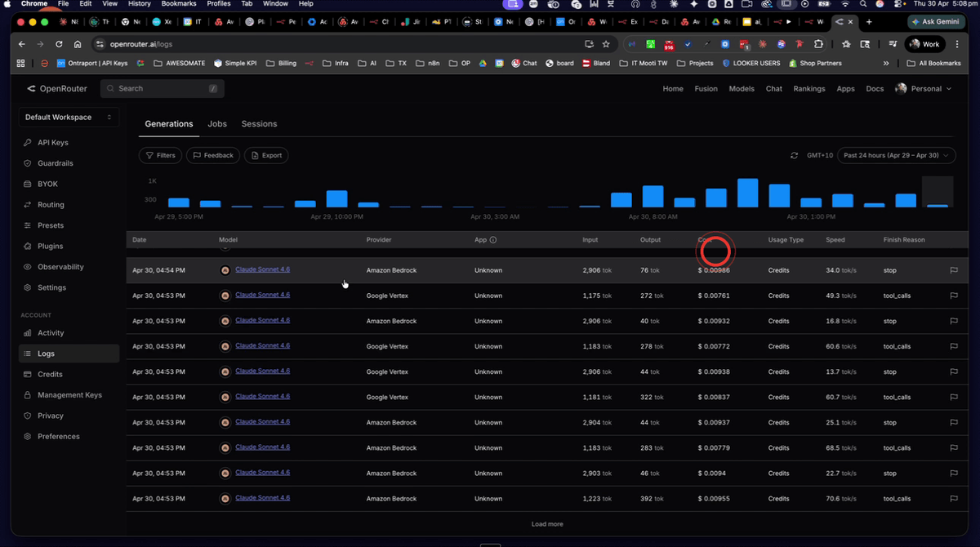This screenshot has width=980, height=547.
Task: Click the OpenRouter logo in the header
Action: pos(57,88)
